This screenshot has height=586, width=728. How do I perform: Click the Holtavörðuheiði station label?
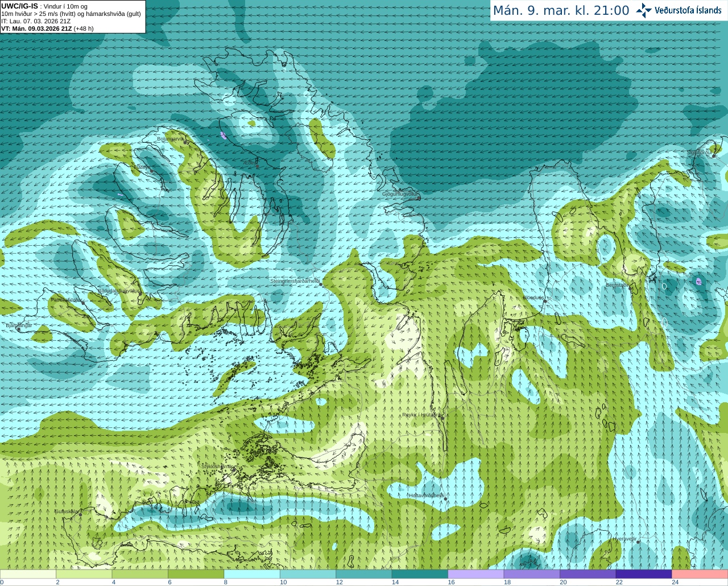(x=426, y=496)
